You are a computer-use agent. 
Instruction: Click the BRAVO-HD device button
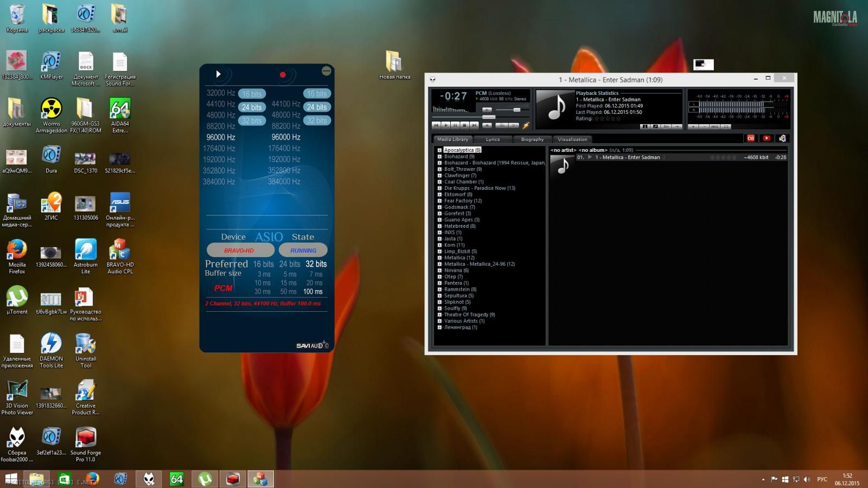[x=240, y=250]
